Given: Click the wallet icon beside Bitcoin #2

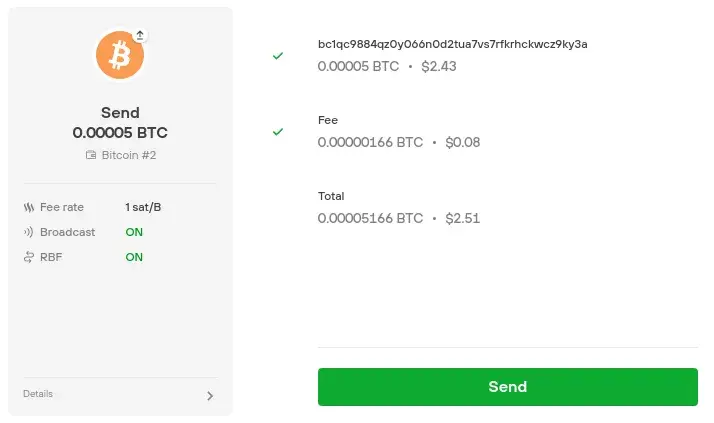Looking at the screenshot, I should pos(91,155).
